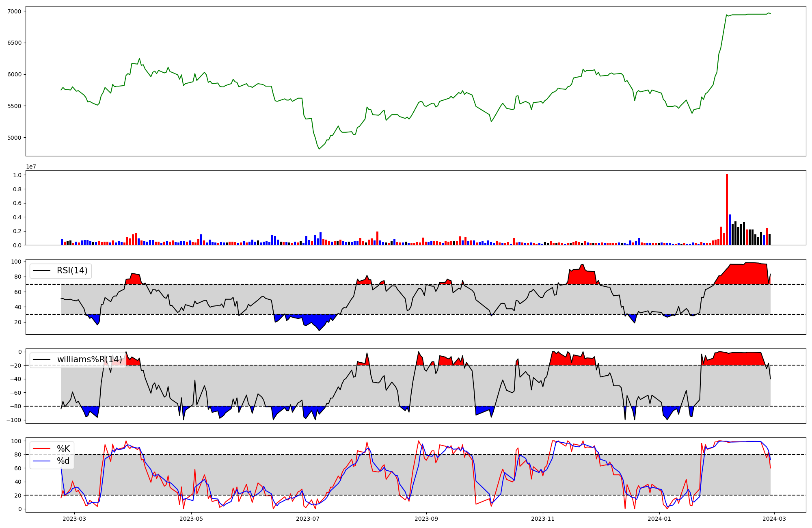Image resolution: width=812 pixels, height=528 pixels.
Task: Click the williams%R(14) legend label
Action: [x=89, y=359]
